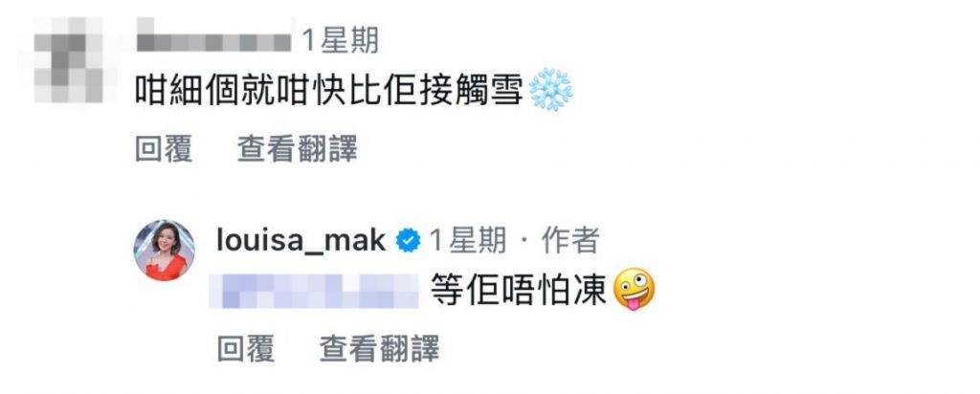The height and width of the screenshot is (394, 980).
Task: Click the snowflake emoji in first comment
Action: (550, 90)
